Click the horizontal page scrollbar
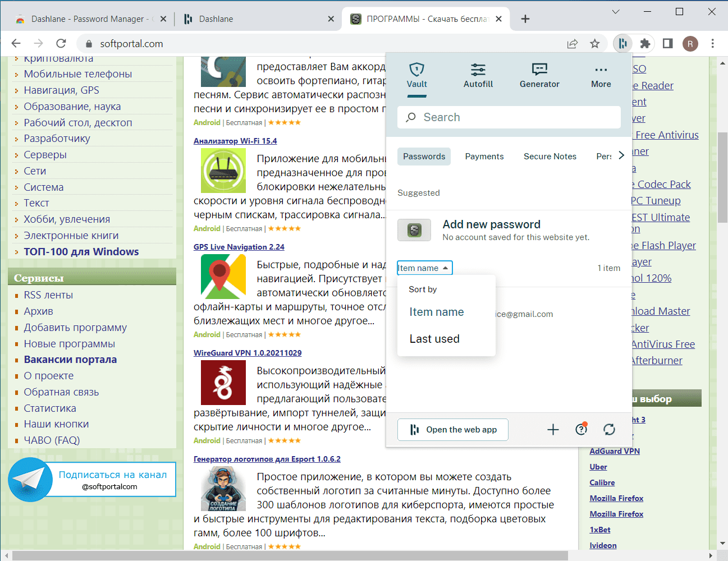Image resolution: width=728 pixels, height=561 pixels. coord(290,556)
